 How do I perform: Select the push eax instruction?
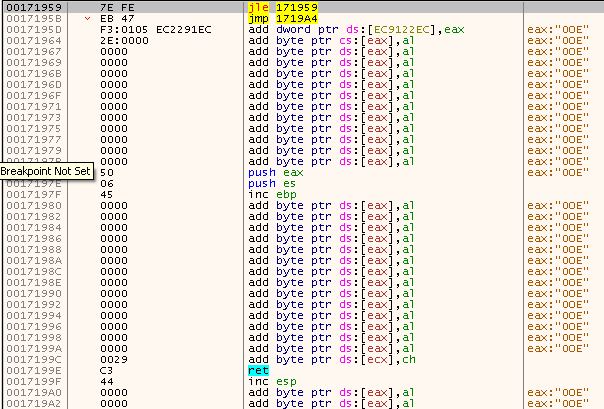click(270, 172)
